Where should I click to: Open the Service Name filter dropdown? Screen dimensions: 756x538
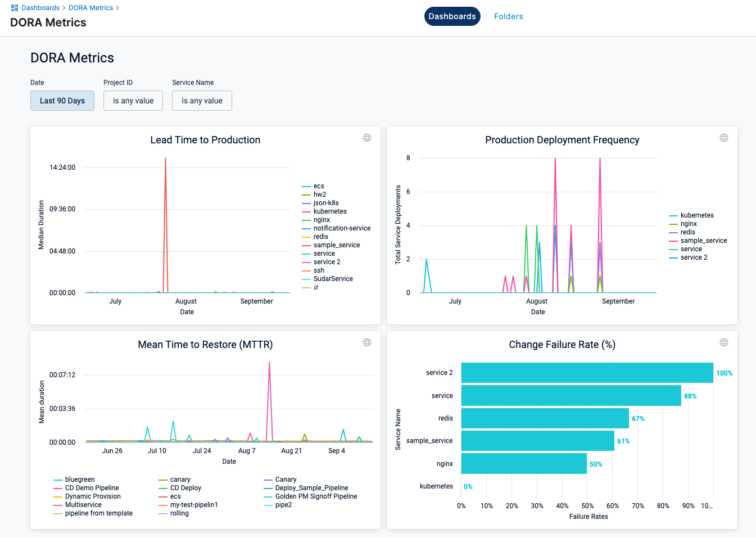(x=202, y=101)
